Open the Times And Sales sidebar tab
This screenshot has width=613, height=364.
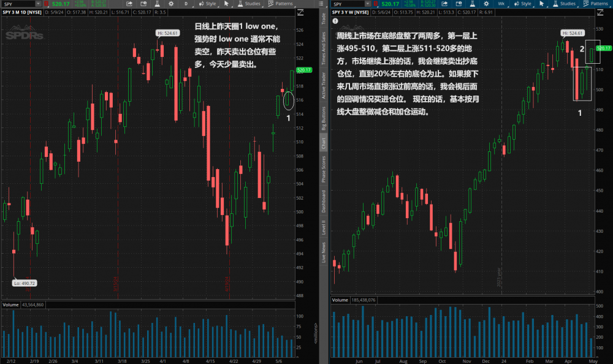point(323,48)
